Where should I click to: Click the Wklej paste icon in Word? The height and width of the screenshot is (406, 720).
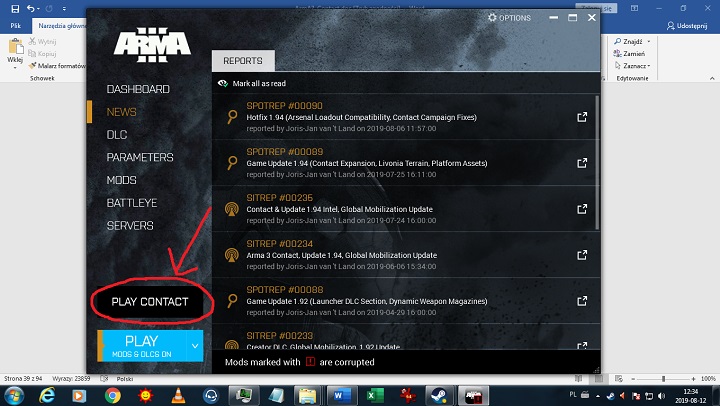tap(15, 46)
